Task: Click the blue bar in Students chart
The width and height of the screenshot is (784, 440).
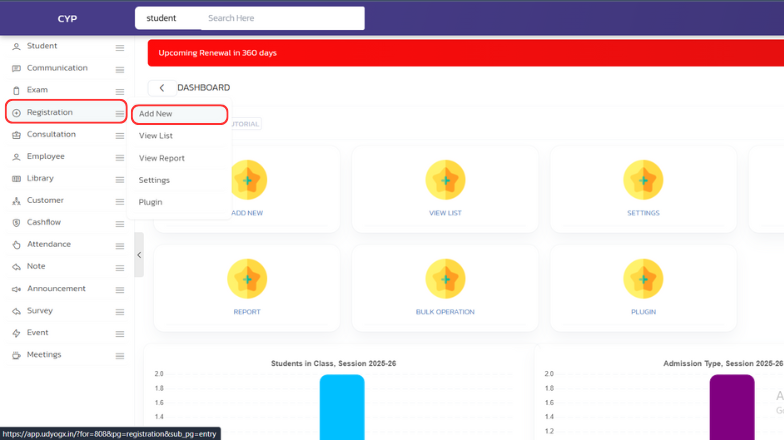Action: [342, 407]
